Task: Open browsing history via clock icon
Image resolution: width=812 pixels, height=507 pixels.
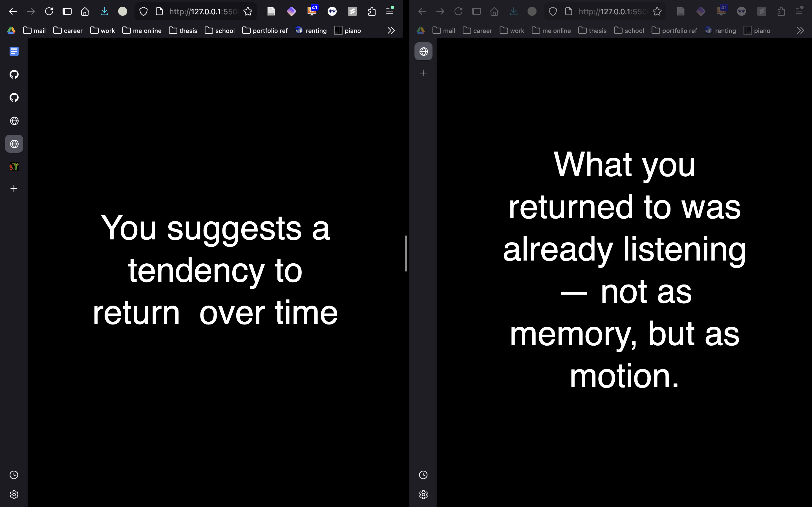Action: pyautogui.click(x=14, y=475)
